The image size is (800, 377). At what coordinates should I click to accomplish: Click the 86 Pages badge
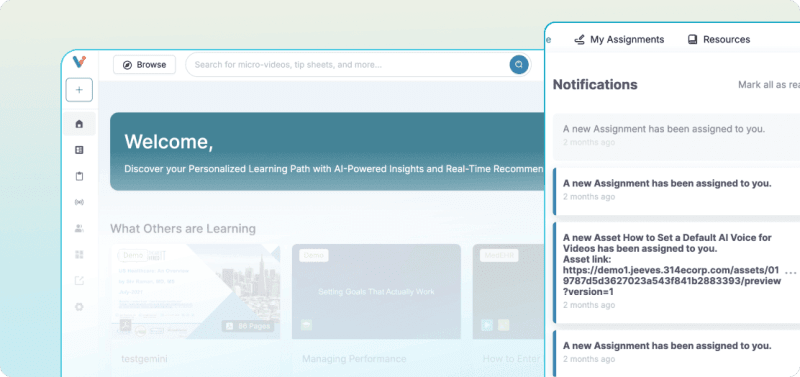pos(249,326)
